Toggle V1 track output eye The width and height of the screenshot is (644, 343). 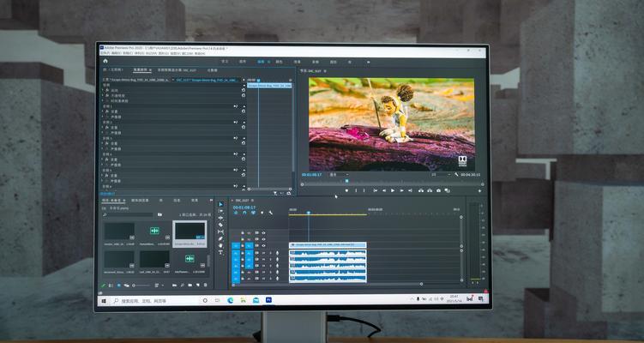click(263, 245)
